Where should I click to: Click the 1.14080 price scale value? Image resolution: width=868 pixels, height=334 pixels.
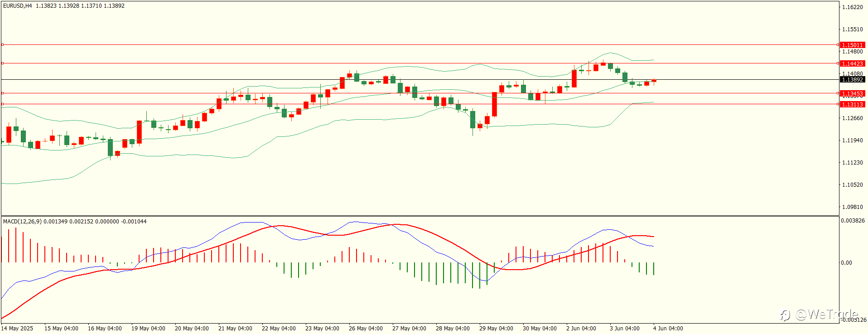pos(852,73)
